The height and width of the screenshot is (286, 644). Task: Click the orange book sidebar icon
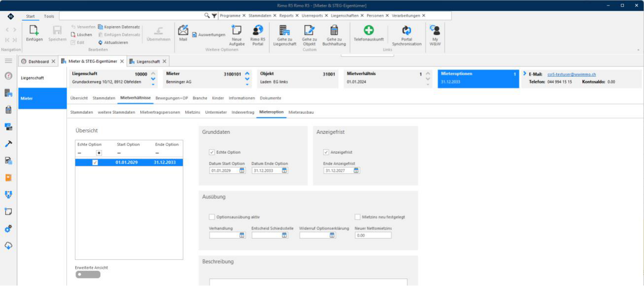tap(8, 178)
